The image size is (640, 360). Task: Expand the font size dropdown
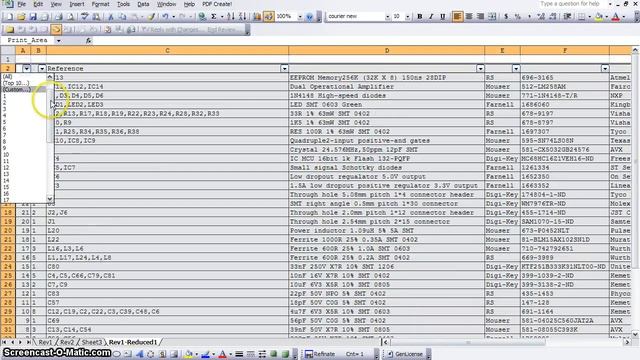pos(407,17)
